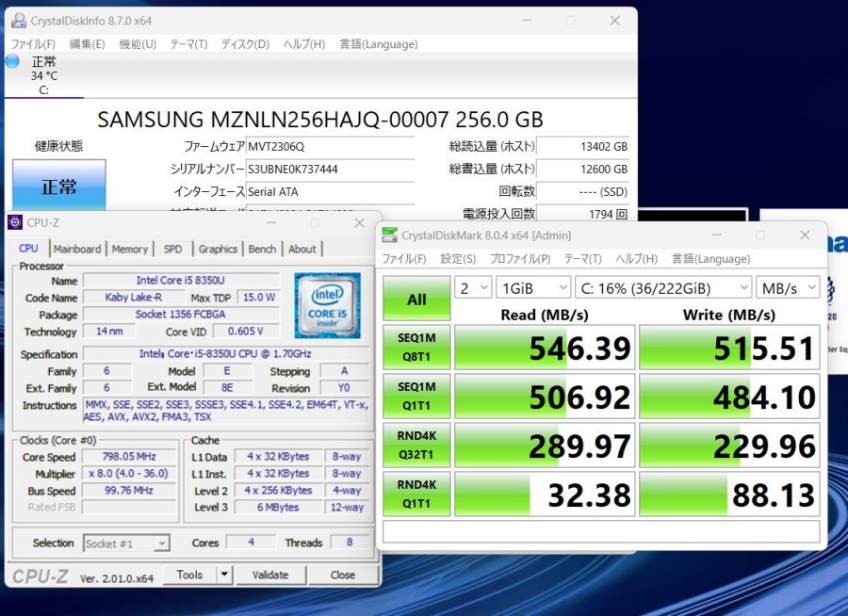Click the CrystalDiskInfo title bar icon

coord(18,21)
